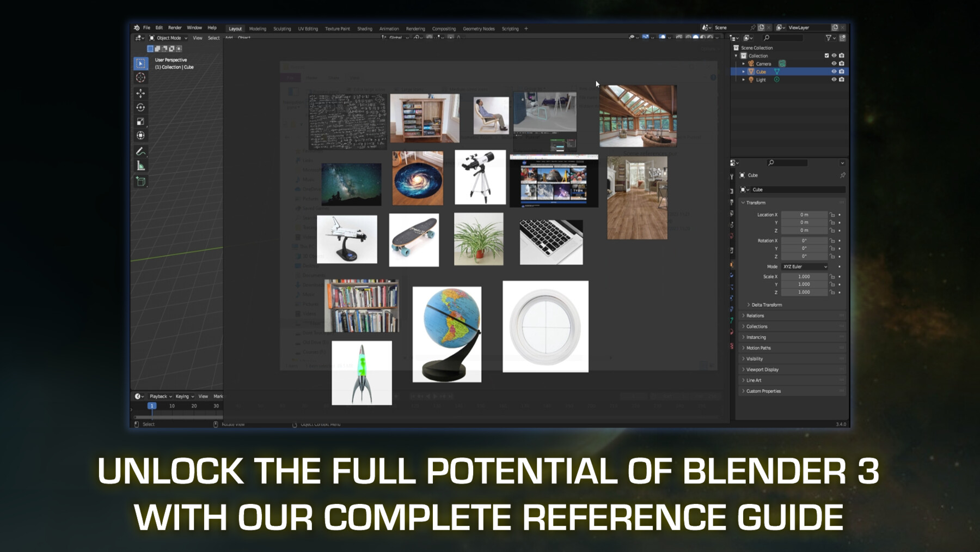Collapse the Collection in the outliner
Viewport: 980px width, 552px height.
pos(736,56)
